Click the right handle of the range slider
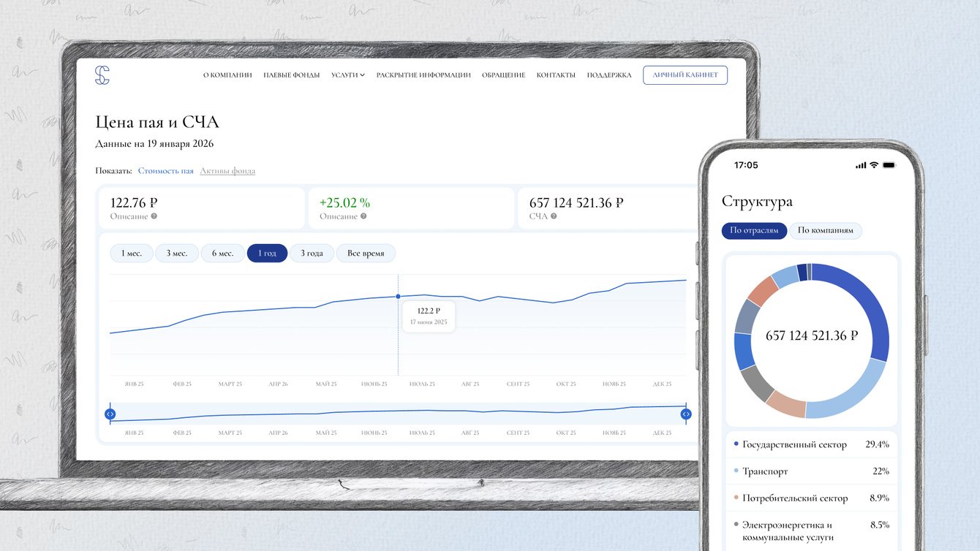Screen dimensions: 980x551 point(686,414)
